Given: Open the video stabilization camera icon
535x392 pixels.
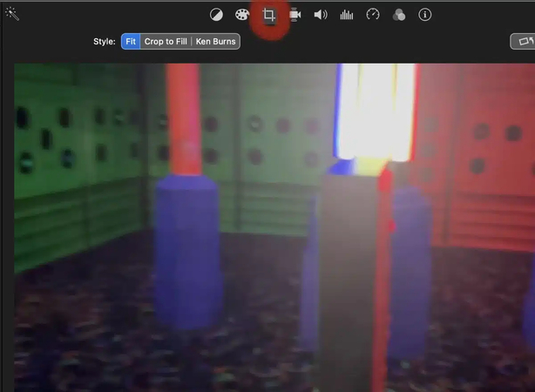Looking at the screenshot, I should (x=295, y=15).
